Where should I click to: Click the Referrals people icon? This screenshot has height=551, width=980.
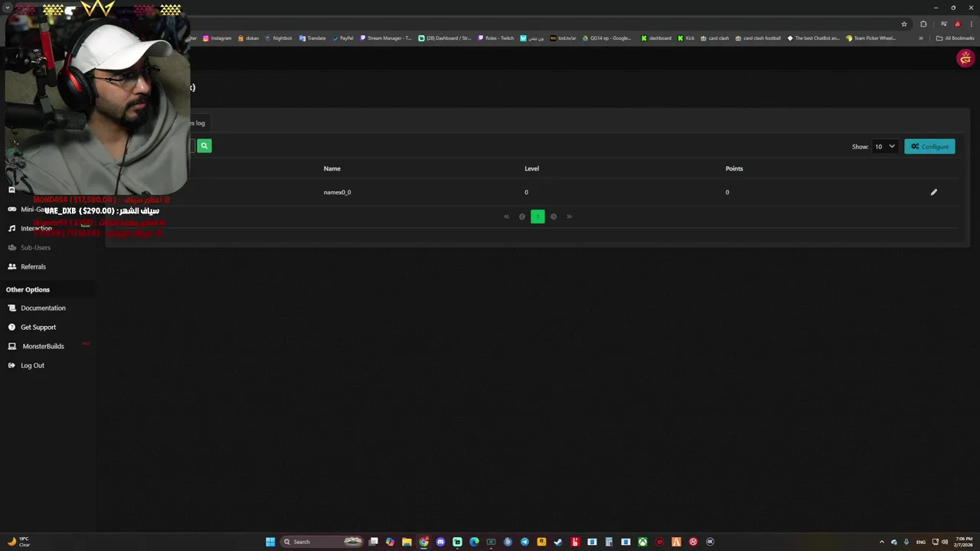click(11, 266)
